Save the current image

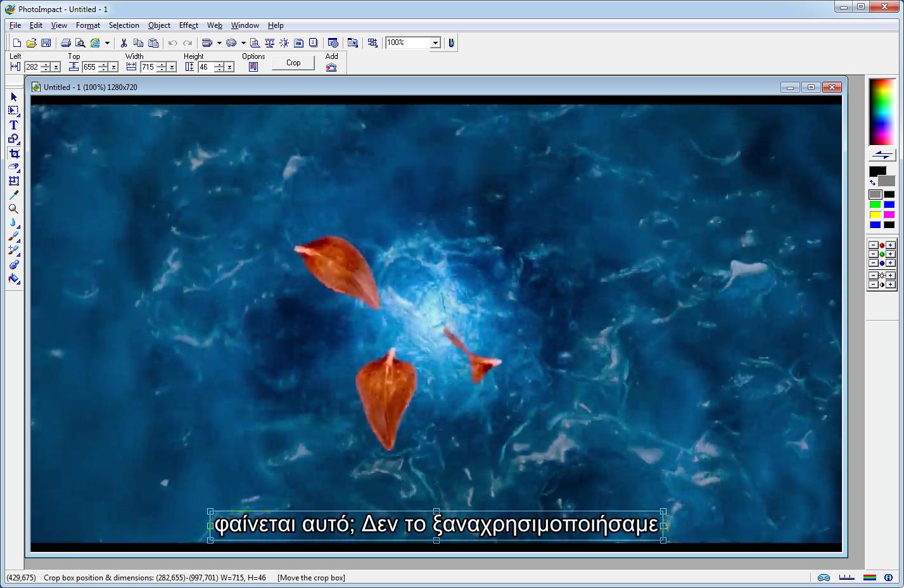click(46, 42)
